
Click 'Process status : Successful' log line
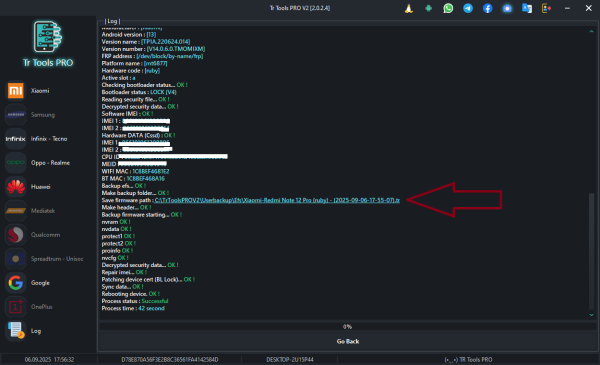point(135,301)
